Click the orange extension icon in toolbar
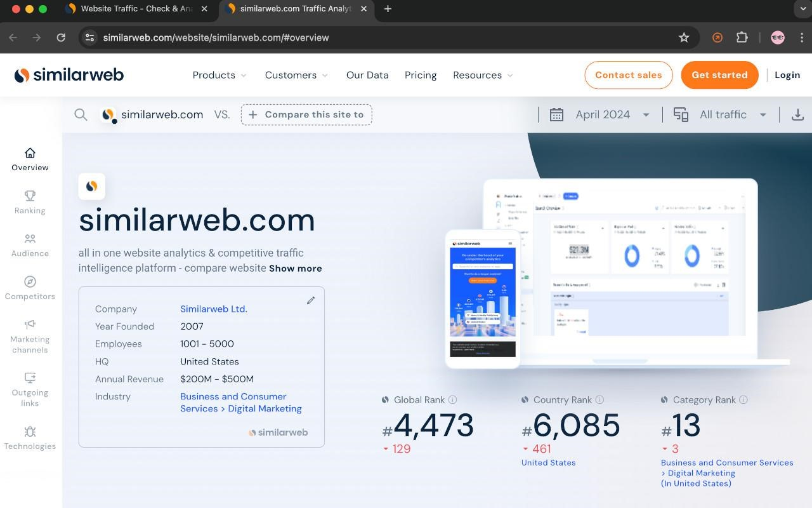 pos(717,37)
